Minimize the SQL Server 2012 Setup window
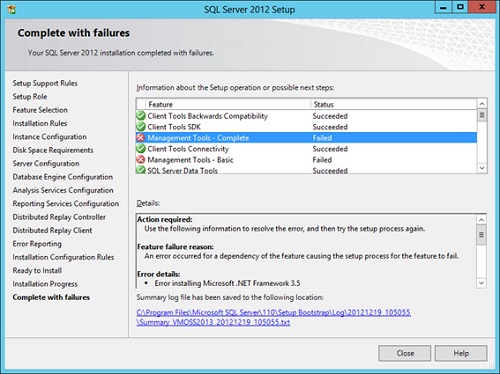This screenshot has width=500, height=374. point(443,7)
